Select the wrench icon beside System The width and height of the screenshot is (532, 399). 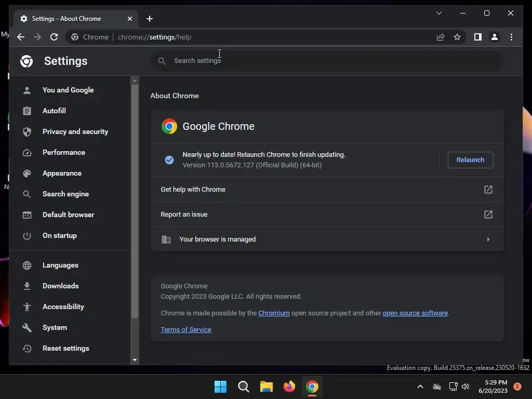(x=27, y=327)
